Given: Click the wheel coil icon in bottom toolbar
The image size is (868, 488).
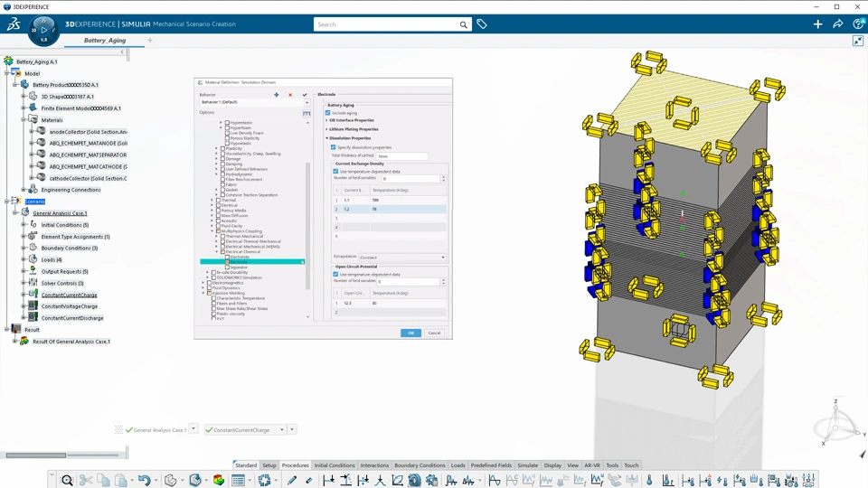Looking at the screenshot, I should [414, 480].
